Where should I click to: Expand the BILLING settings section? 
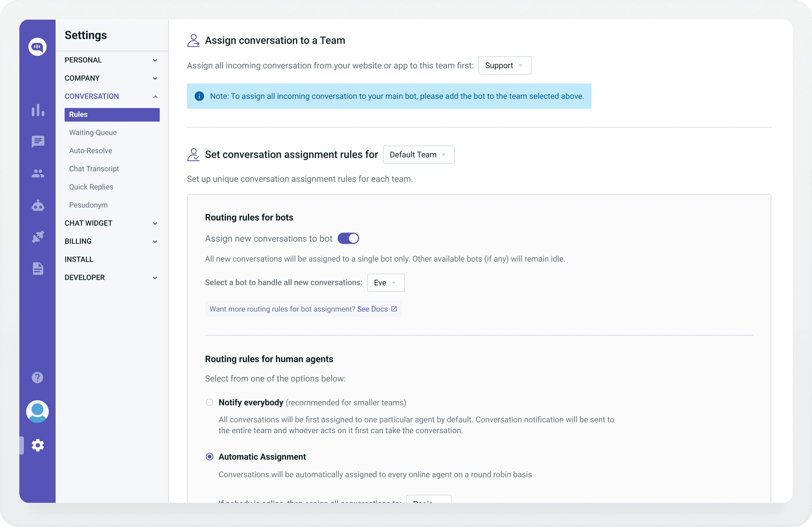click(x=111, y=241)
